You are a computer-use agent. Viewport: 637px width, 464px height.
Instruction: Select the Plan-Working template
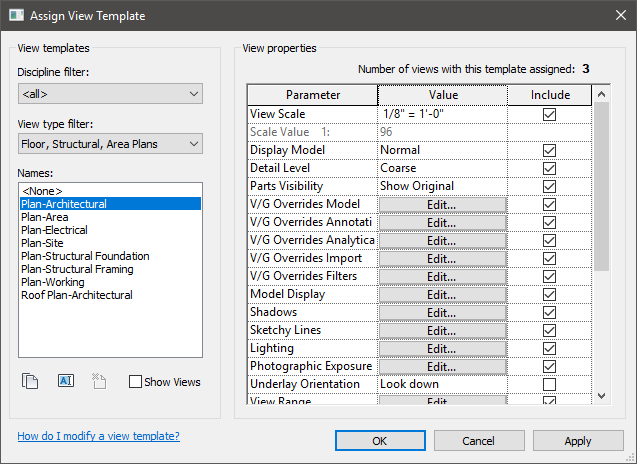(110, 282)
